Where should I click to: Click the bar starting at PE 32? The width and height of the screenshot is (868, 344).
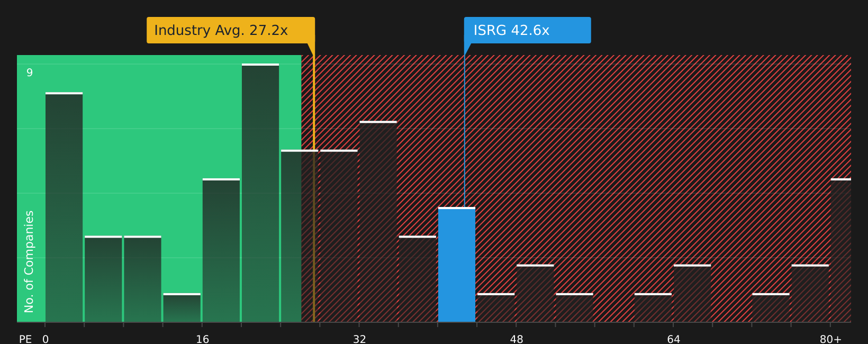378,222
